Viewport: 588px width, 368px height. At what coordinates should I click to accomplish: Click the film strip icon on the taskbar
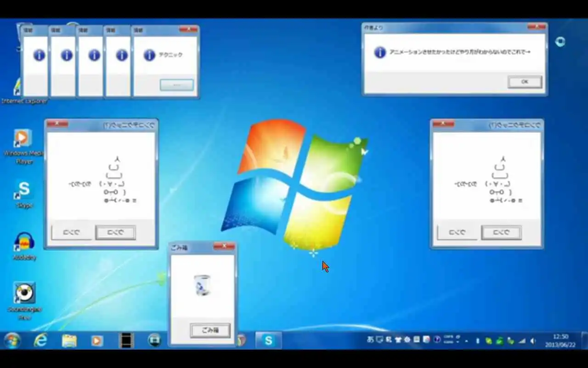click(x=125, y=340)
